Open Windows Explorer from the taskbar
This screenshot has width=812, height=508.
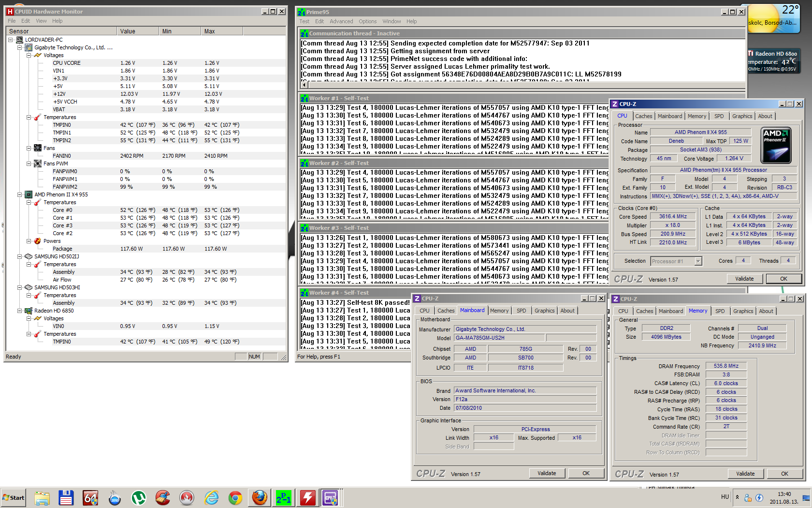[x=42, y=498]
